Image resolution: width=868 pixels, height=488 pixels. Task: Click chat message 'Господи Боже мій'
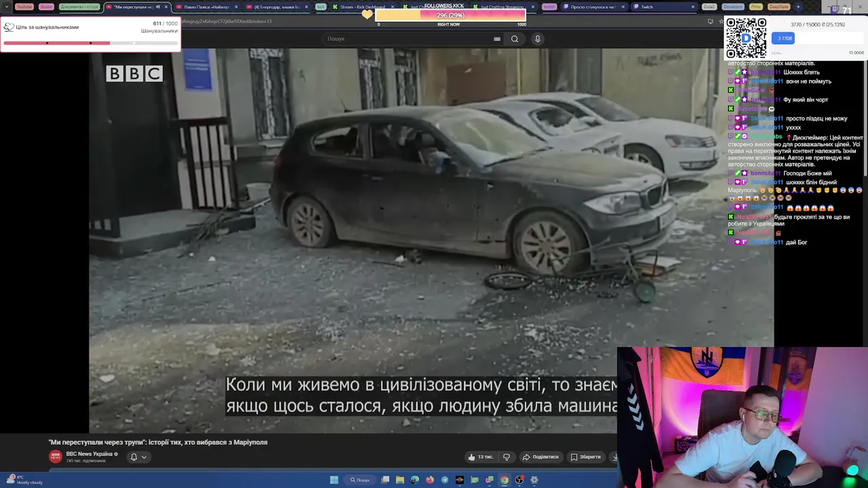(808, 174)
